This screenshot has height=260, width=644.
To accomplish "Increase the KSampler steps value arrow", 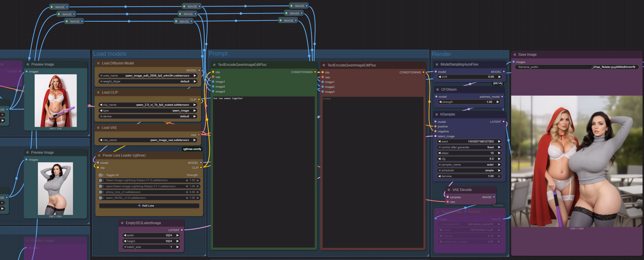I will point(499,153).
